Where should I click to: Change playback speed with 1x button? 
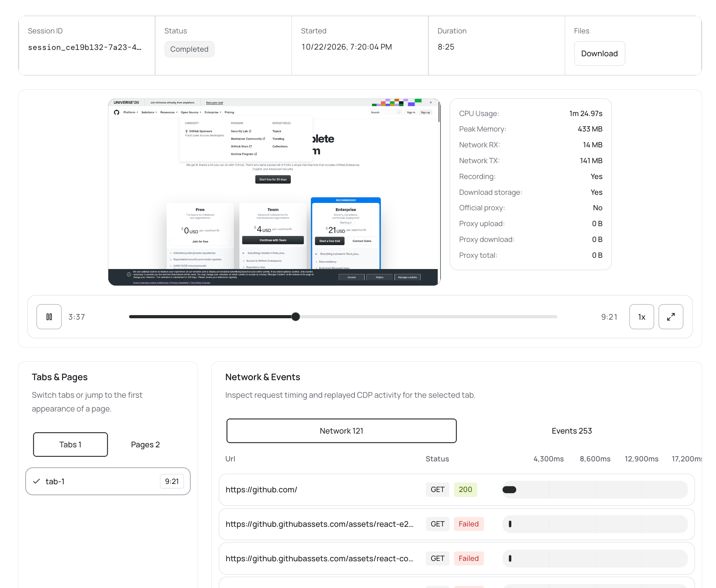(x=641, y=317)
